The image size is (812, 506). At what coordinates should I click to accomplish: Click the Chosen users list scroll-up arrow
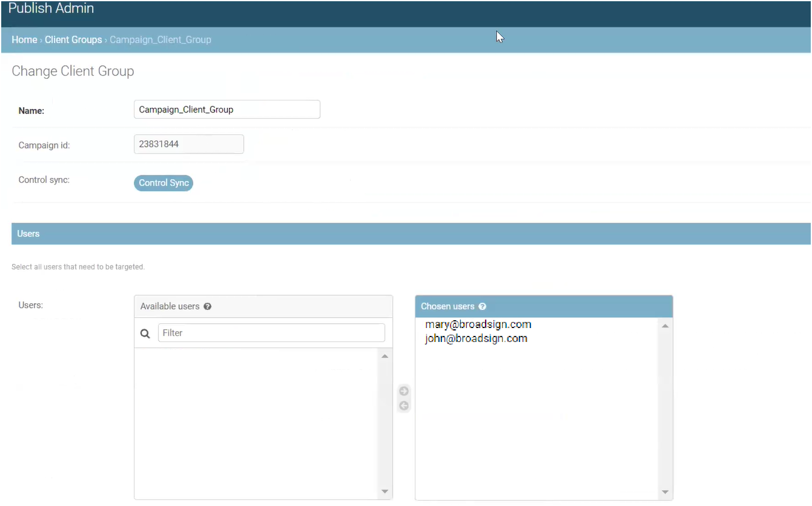point(665,326)
